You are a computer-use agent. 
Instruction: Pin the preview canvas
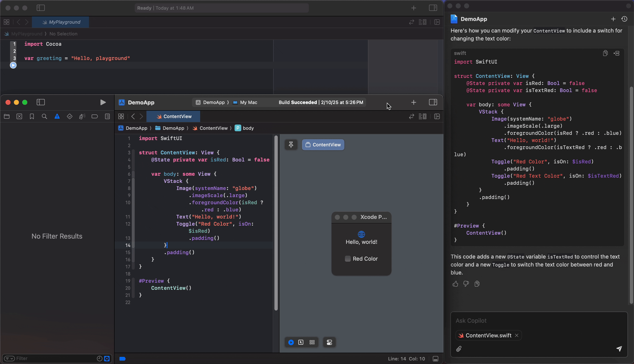291,145
